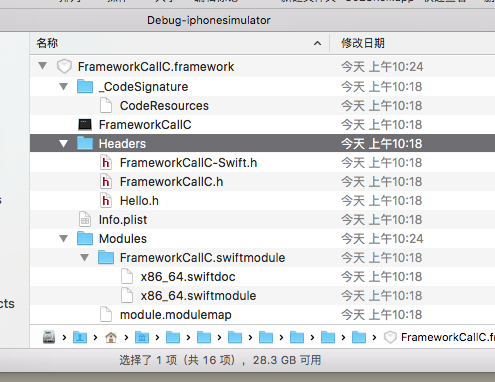Click the Users folder icon in path bar
Image resolution: width=495 pixels, height=382 pixels.
tap(80, 337)
